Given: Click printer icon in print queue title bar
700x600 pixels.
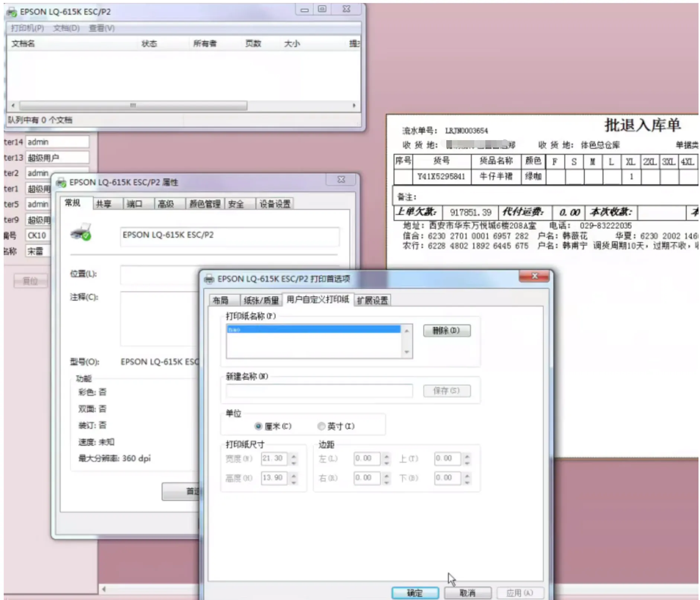Looking at the screenshot, I should (12, 12).
